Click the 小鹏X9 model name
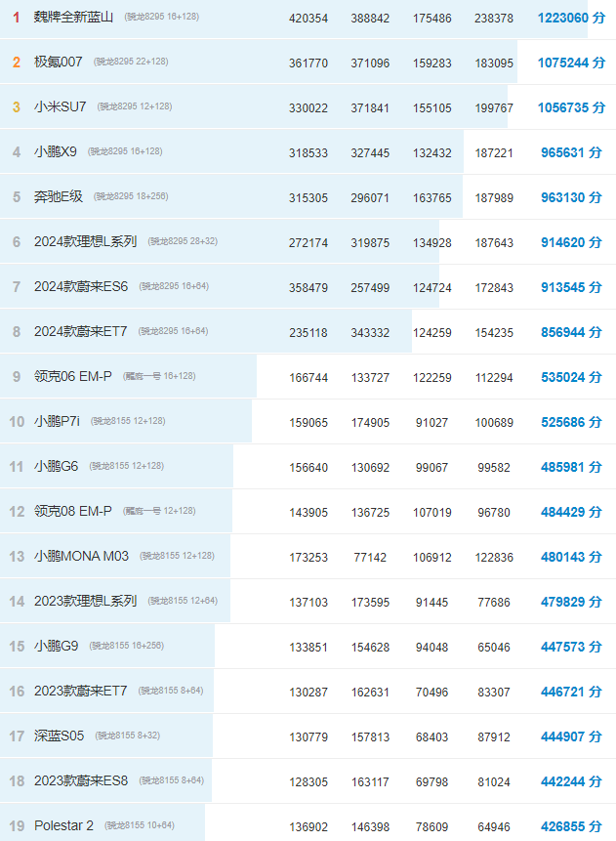Viewport: 616px width, 841px height. point(56,151)
